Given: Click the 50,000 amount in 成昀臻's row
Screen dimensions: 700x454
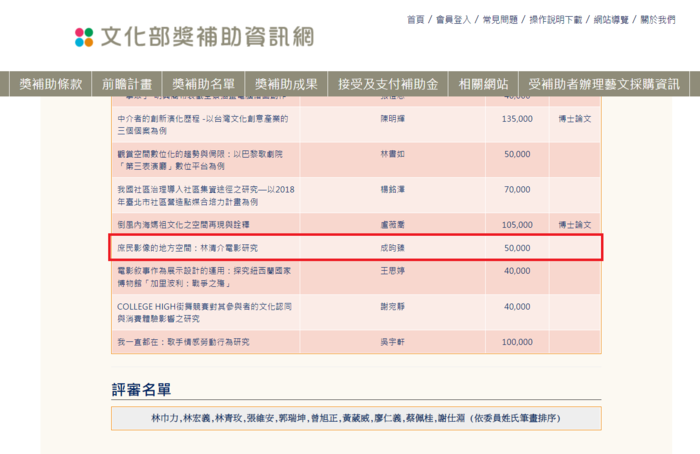Looking at the screenshot, I should pyautogui.click(x=517, y=248).
